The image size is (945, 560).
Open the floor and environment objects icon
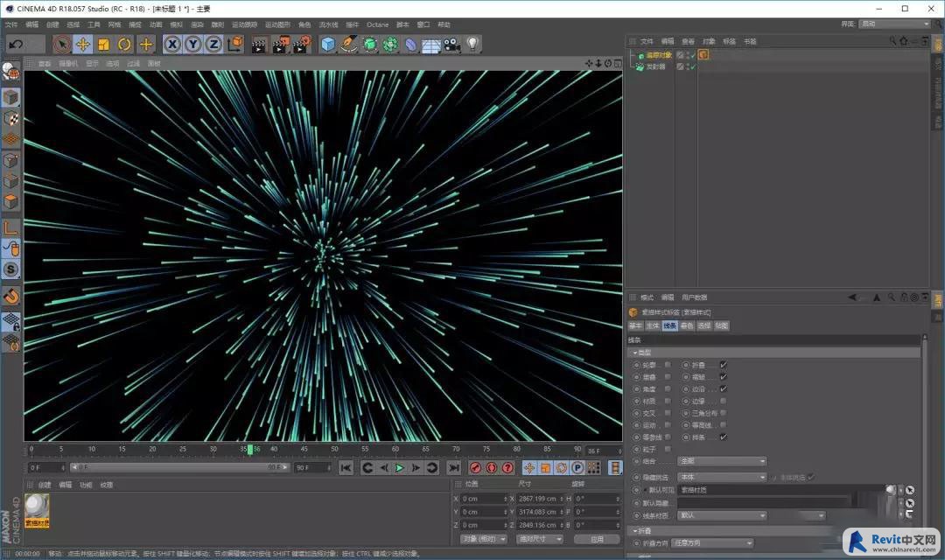pos(431,45)
